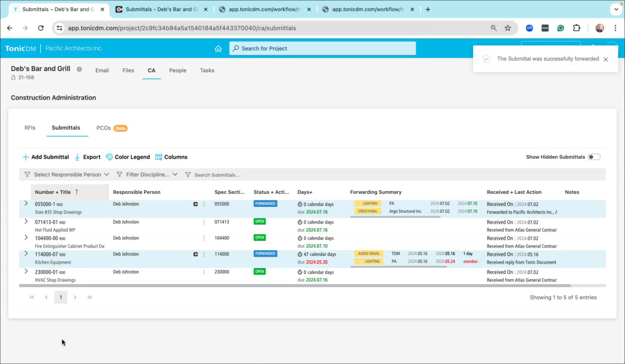
Task: Click the site info icon in address bar
Action: point(59,28)
